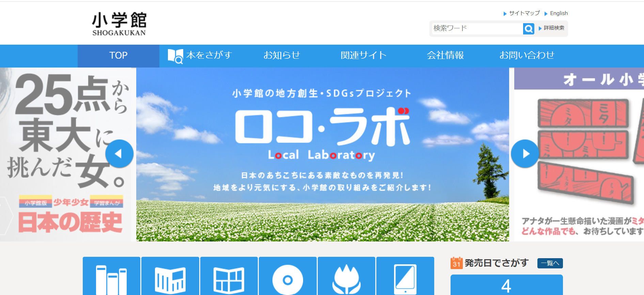Open the TOP navigation tab
Viewport: 644px width, 295px height.
pos(119,56)
